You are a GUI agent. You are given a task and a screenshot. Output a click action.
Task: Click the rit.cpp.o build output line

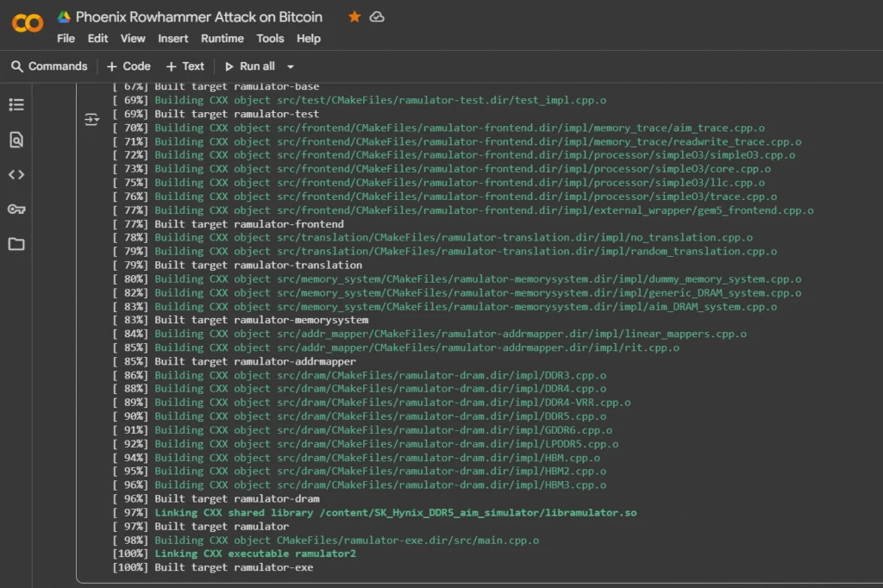[x=395, y=348]
